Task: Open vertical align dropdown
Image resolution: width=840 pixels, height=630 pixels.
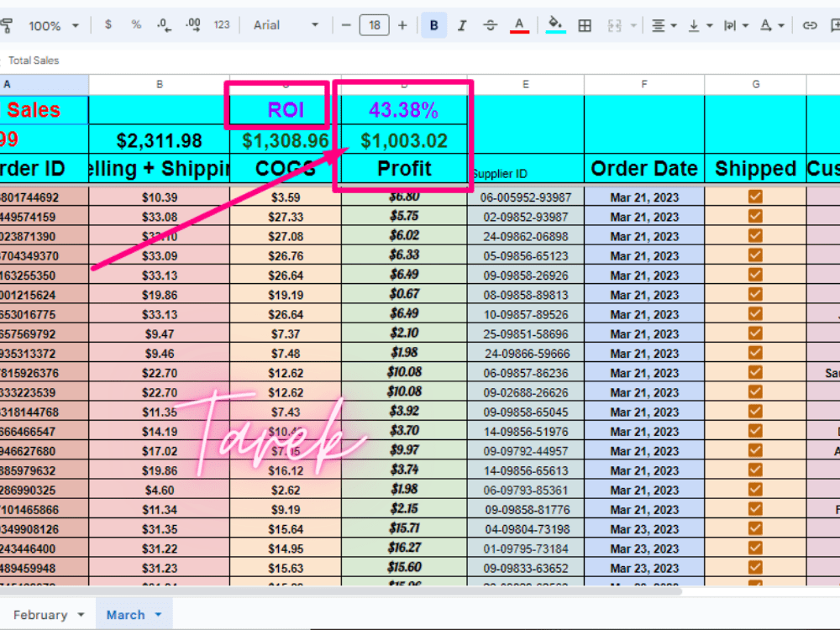Action: 700,25
